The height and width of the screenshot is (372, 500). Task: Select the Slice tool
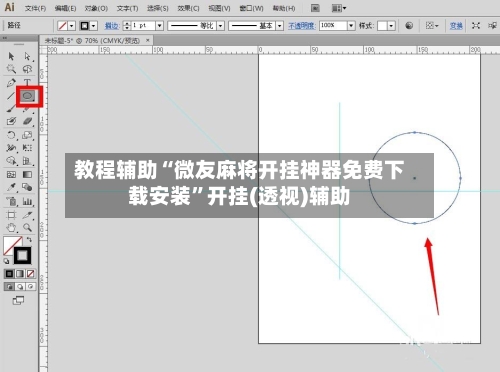tap(27, 215)
